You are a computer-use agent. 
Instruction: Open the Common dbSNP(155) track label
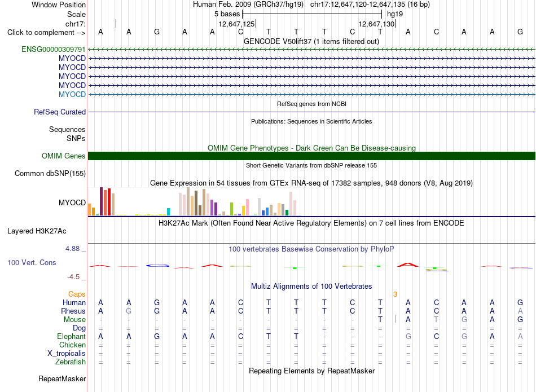pos(50,173)
